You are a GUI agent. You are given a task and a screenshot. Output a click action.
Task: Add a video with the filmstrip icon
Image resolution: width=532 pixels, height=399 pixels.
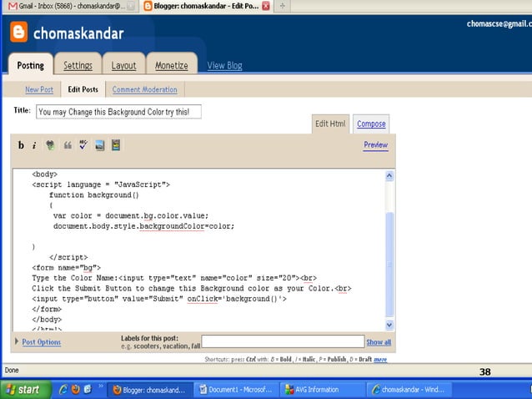click(x=116, y=145)
